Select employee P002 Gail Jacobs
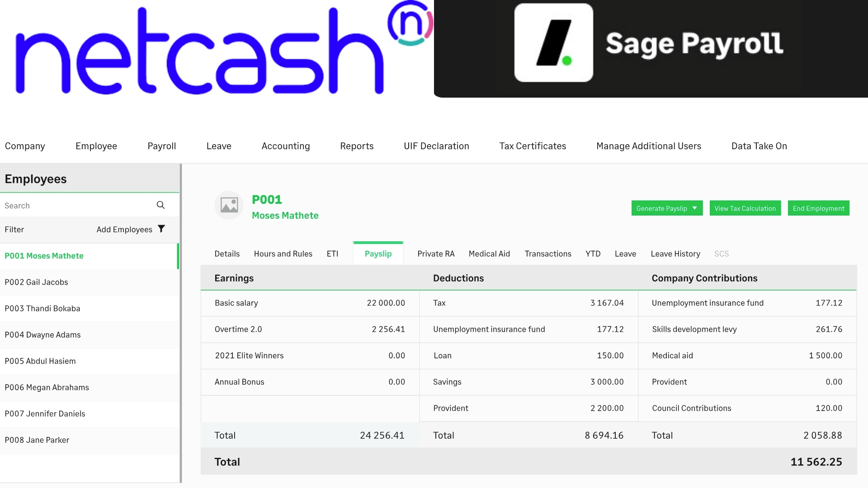 coord(36,282)
